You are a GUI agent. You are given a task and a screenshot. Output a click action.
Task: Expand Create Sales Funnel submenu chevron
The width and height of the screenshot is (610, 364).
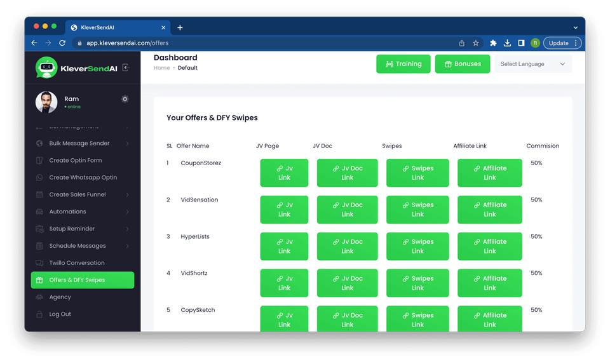128,195
